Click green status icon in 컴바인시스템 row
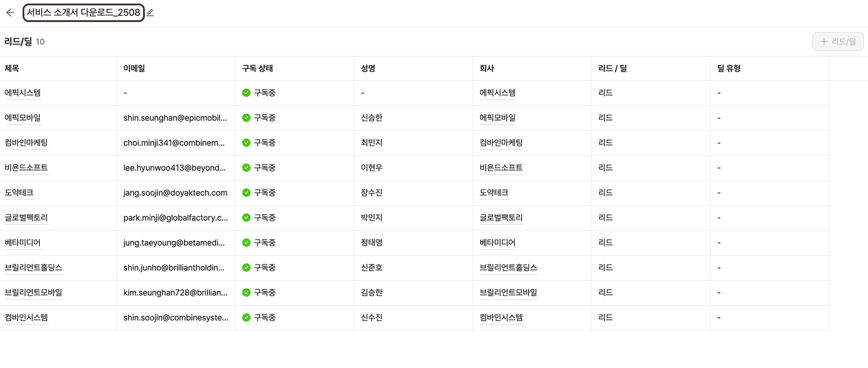The image size is (868, 368). [x=246, y=317]
